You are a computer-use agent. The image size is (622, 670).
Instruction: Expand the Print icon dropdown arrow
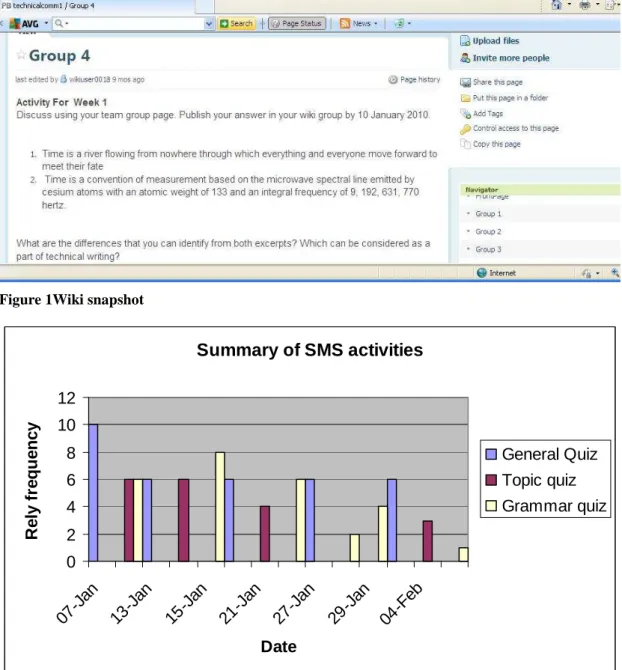(x=597, y=5)
